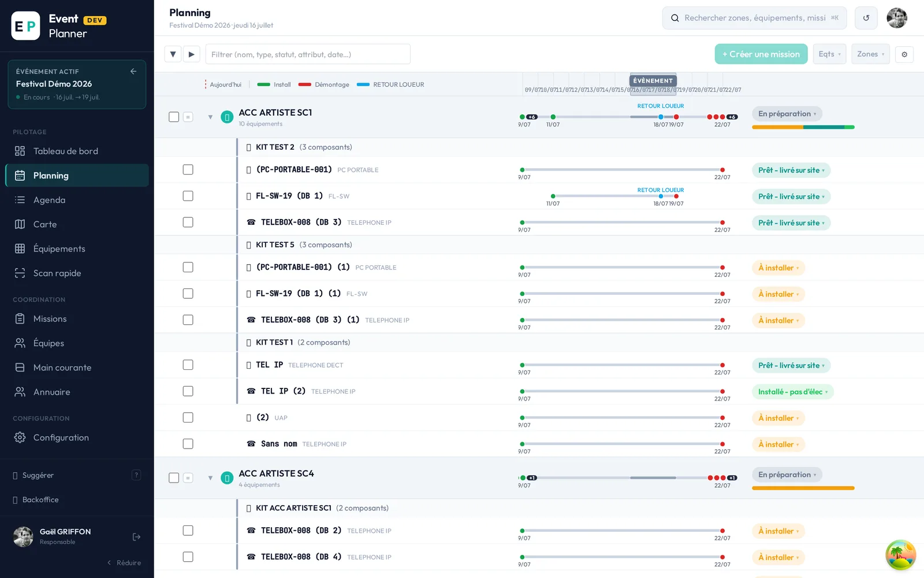Open the À installer status for Sans nom
The width and height of the screenshot is (924, 578).
pyautogui.click(x=778, y=444)
